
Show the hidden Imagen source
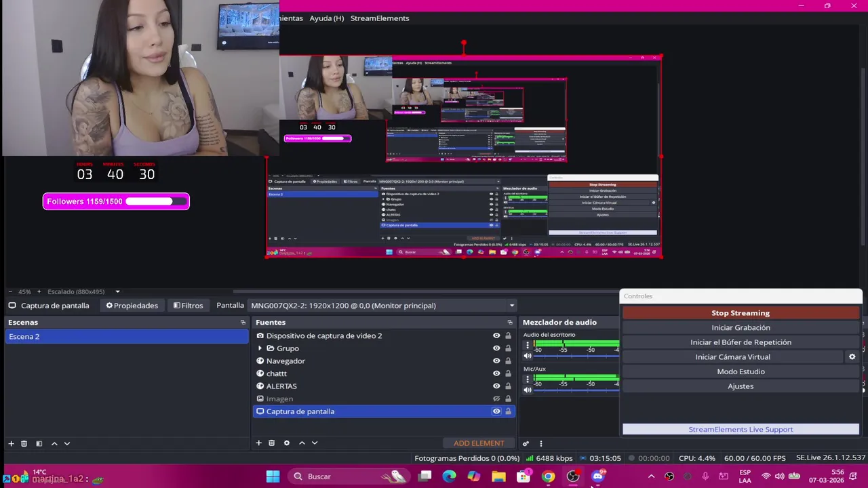point(496,399)
